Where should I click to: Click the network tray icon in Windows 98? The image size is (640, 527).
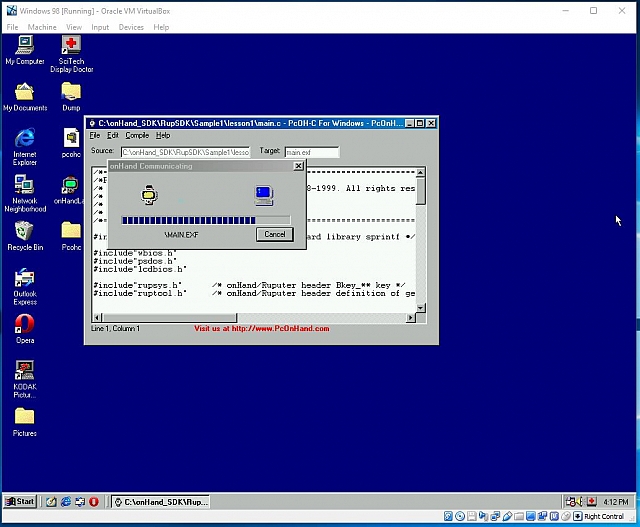click(570, 502)
